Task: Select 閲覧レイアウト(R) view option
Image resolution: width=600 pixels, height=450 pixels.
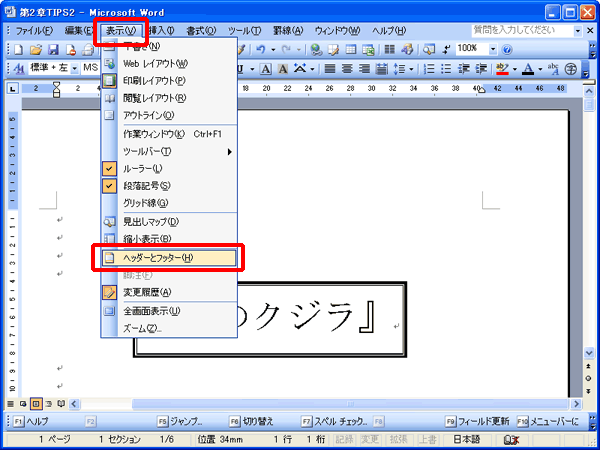Action: click(x=169, y=98)
